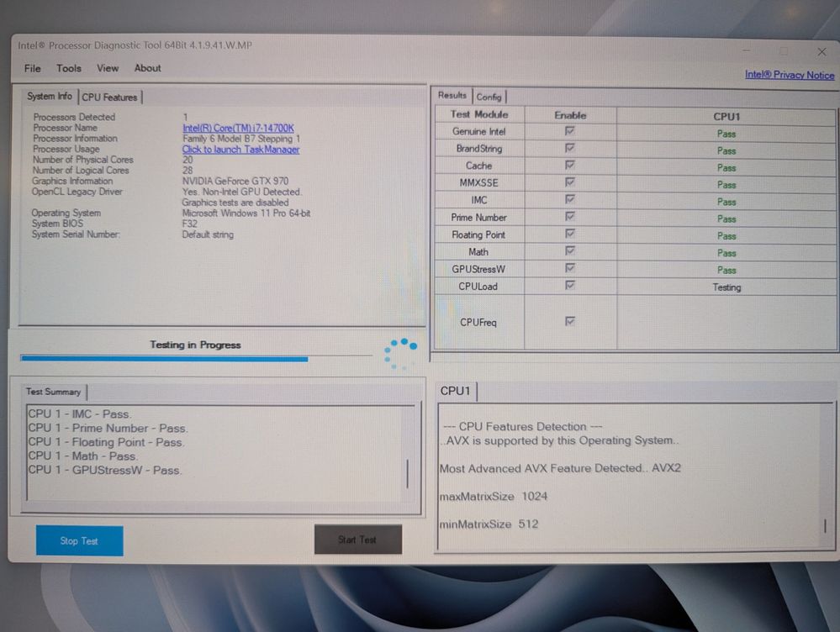Open the View menu
Viewport: 840px width, 632px height.
(108, 68)
